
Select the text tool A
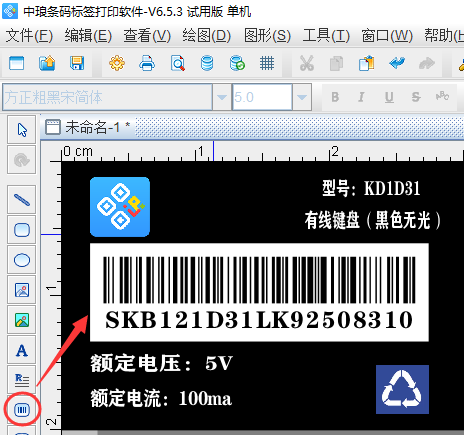tap(22, 350)
